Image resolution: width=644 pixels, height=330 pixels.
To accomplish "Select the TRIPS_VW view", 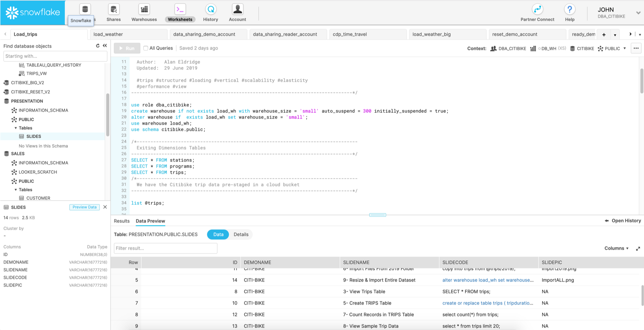I will 36,73.
